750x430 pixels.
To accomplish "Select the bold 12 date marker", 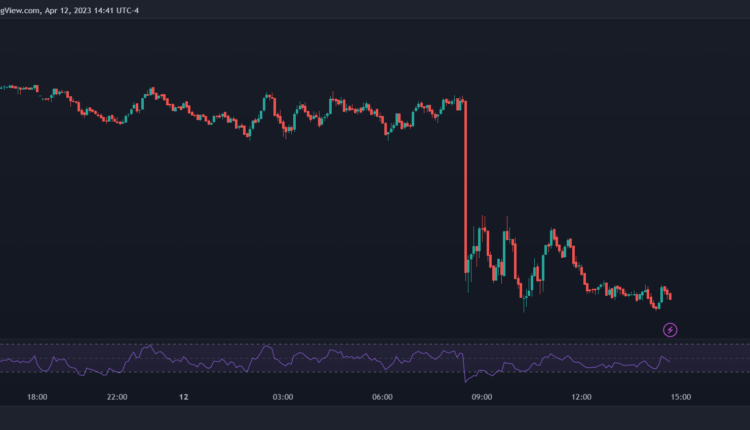I will (x=184, y=397).
